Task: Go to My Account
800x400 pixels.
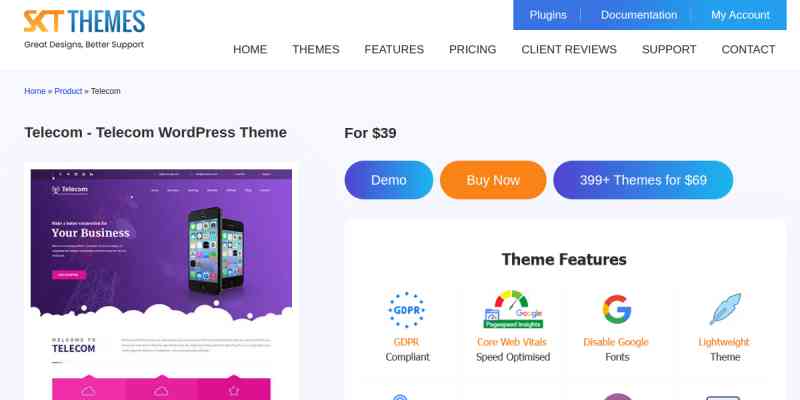Action: pos(740,15)
